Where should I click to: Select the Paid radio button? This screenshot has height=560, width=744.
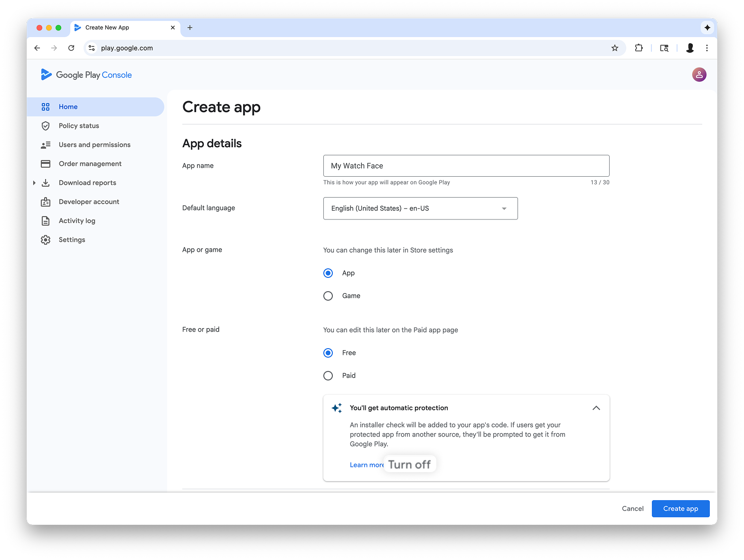pos(328,376)
